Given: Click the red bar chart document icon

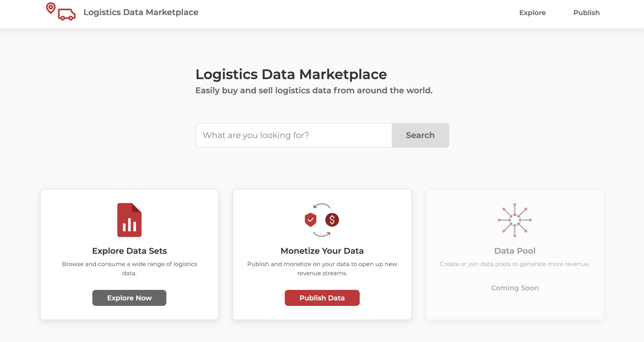Looking at the screenshot, I should tap(129, 220).
